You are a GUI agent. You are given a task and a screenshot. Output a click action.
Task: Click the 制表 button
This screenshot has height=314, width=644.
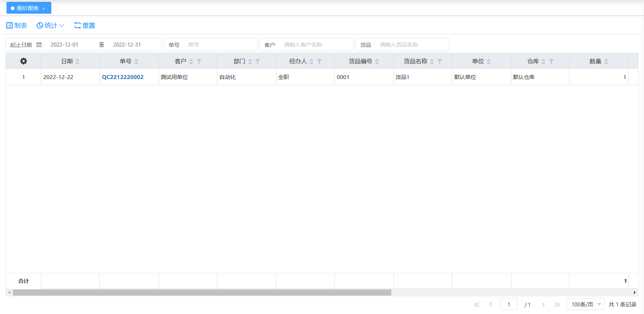[x=17, y=26]
